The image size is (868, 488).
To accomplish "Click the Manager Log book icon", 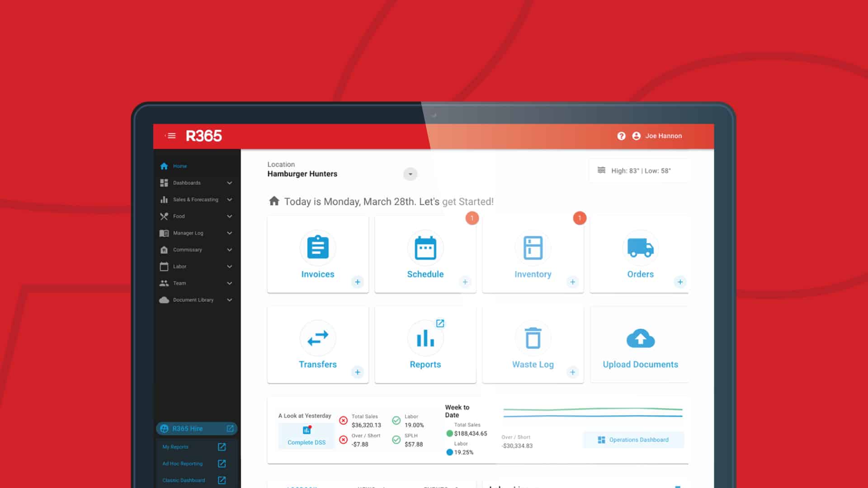I will click(x=164, y=233).
